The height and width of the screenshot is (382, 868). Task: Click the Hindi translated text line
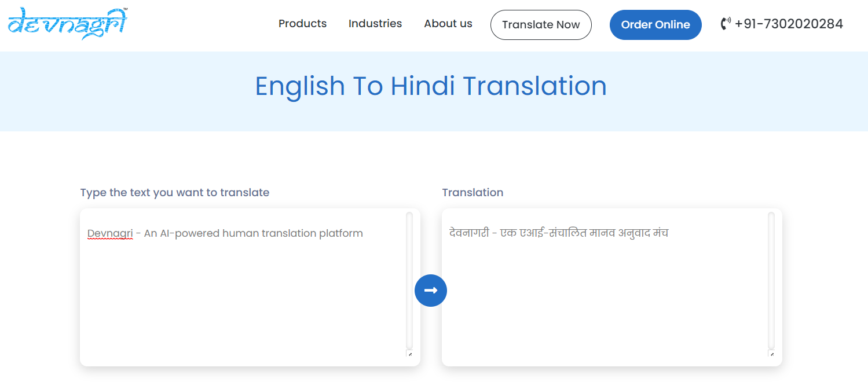click(559, 233)
